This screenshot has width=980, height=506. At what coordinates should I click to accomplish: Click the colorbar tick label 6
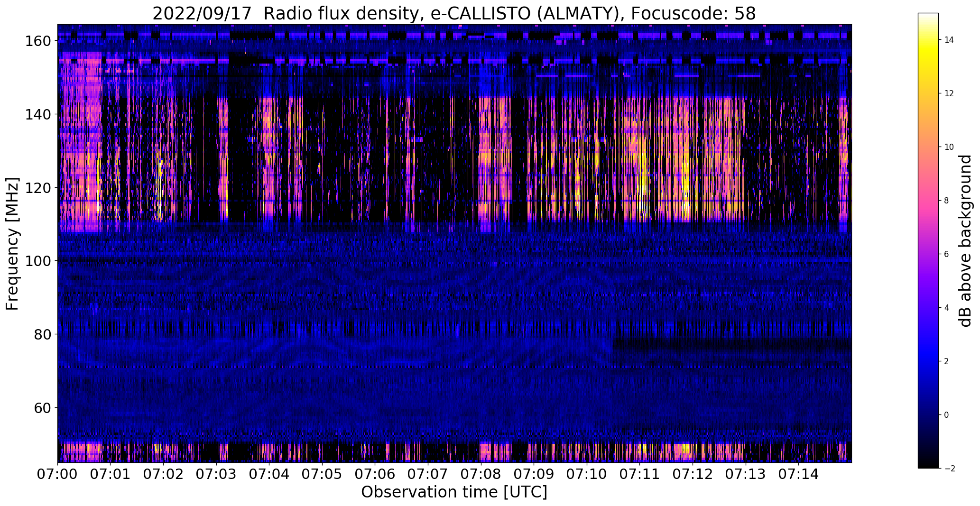946,254
